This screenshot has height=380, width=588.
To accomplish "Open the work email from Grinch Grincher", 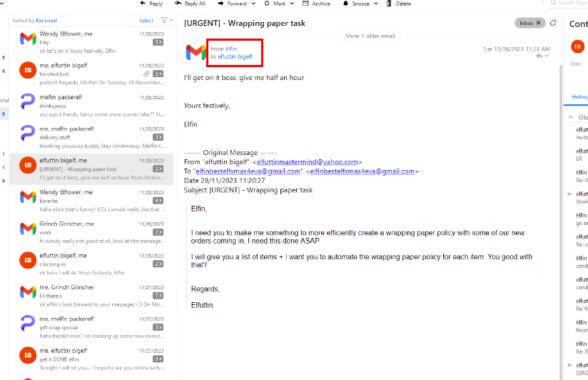I will tap(91, 232).
